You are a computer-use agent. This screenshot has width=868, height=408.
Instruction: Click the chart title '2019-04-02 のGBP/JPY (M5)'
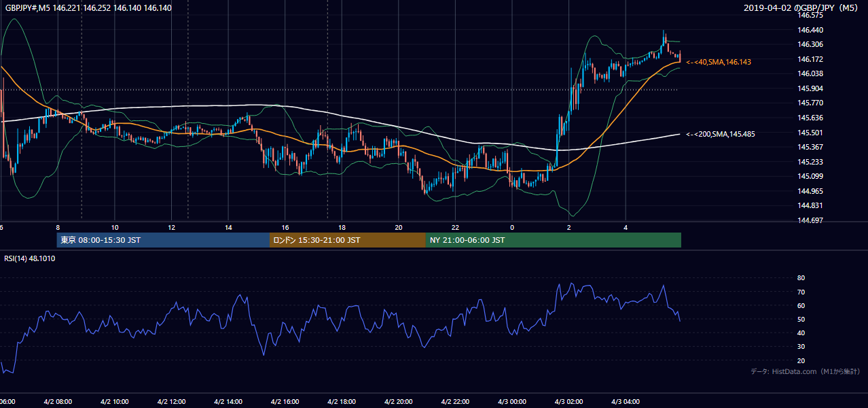[802, 7]
